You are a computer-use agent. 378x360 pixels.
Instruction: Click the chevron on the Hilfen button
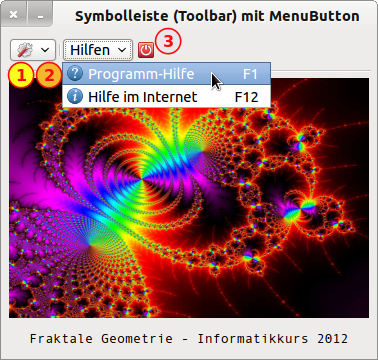pos(122,50)
